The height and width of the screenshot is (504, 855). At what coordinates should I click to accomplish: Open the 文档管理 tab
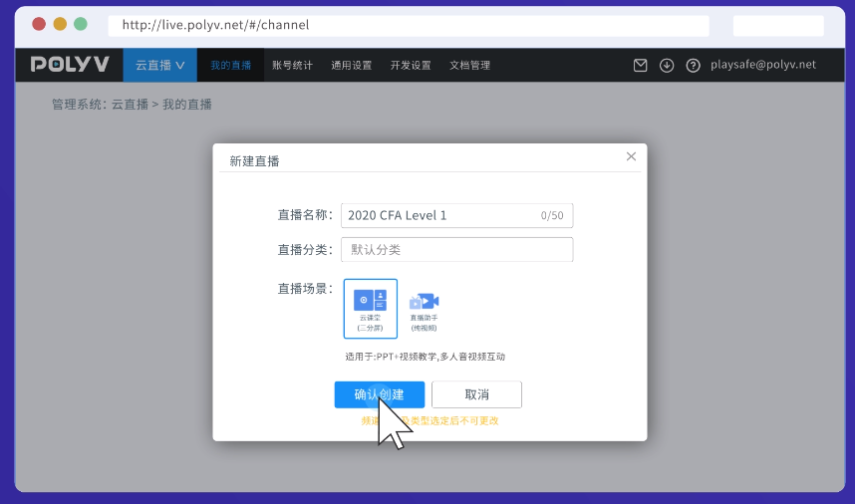click(x=469, y=66)
